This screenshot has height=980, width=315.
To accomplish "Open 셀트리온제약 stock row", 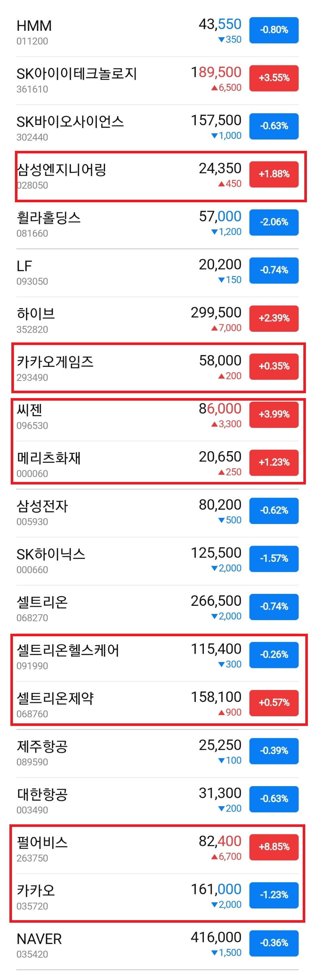I will point(157,705).
